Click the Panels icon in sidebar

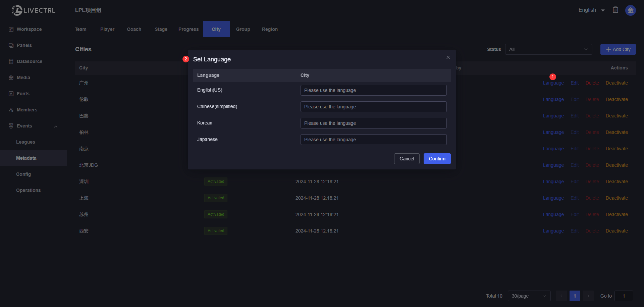[11, 45]
